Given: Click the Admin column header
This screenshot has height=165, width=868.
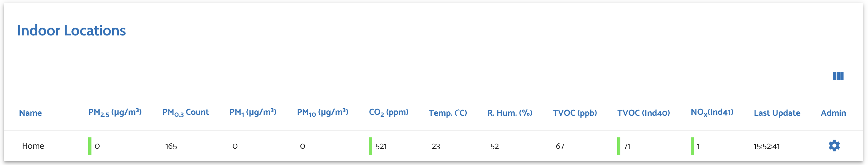Looking at the screenshot, I should (x=833, y=113).
